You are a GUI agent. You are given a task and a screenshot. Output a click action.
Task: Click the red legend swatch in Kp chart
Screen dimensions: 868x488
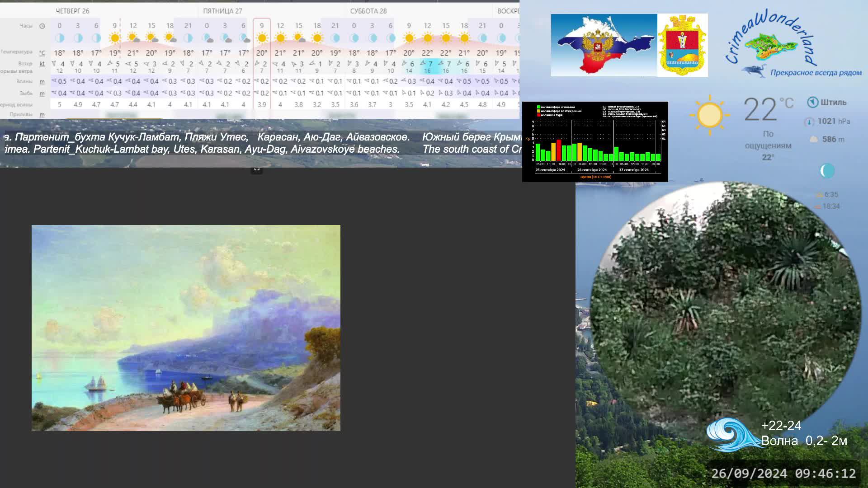click(538, 115)
